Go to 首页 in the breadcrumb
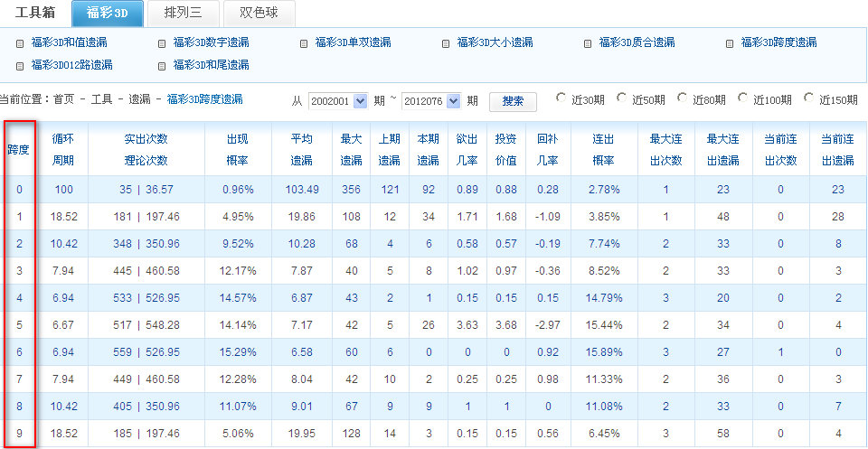Screen dimensions: 868x449 (x=64, y=99)
